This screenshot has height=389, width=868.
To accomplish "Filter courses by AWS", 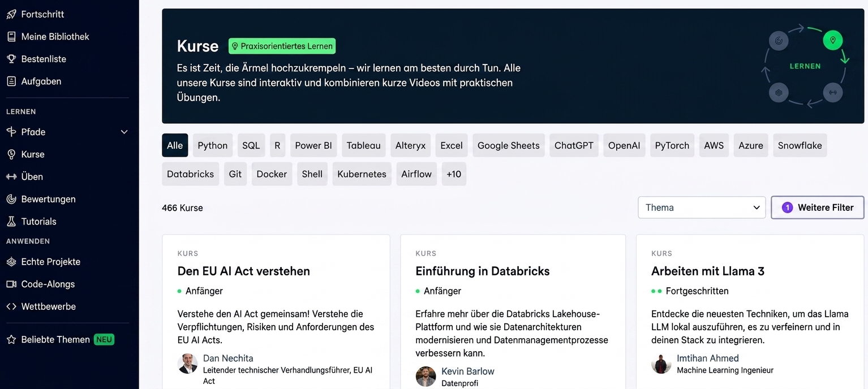I will point(714,145).
